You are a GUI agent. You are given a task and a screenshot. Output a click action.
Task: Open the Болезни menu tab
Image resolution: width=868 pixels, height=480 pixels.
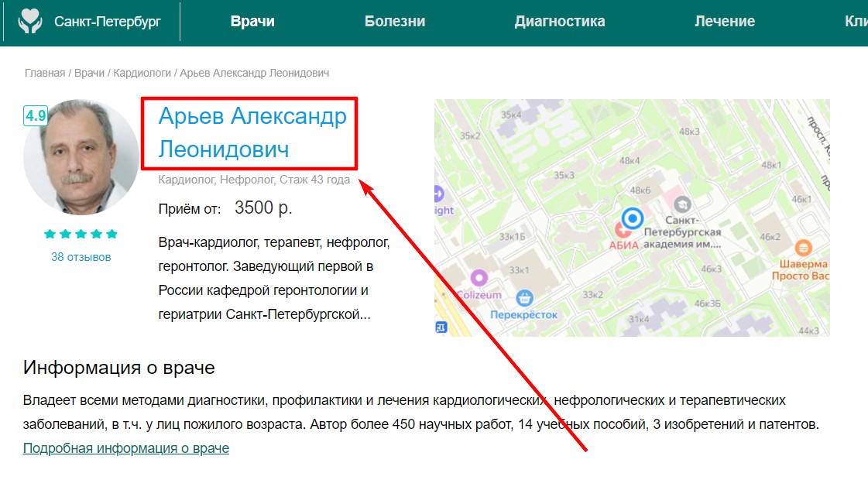click(395, 22)
